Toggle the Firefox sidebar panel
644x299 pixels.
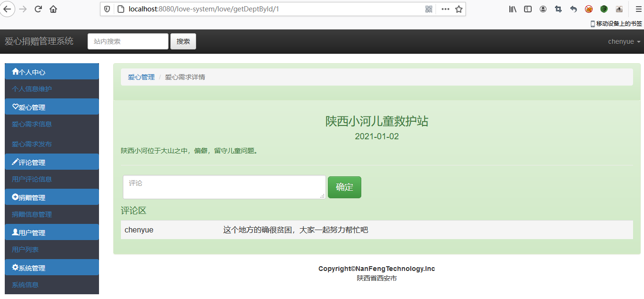point(527,9)
